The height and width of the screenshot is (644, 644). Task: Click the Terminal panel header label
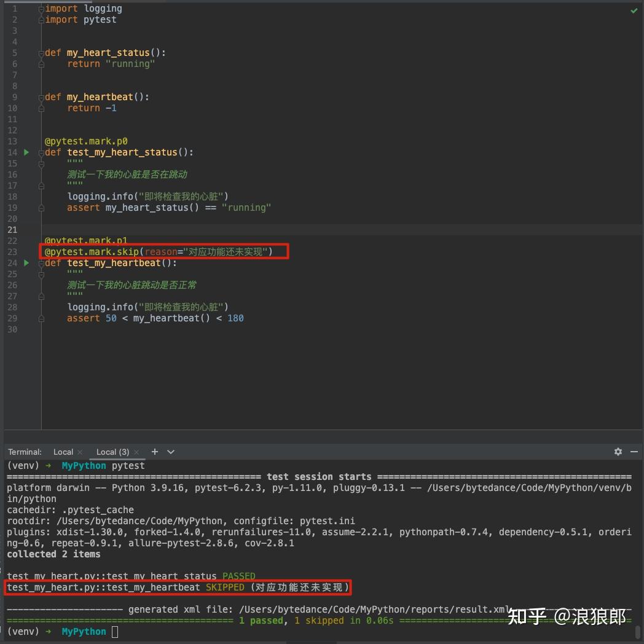(24, 452)
